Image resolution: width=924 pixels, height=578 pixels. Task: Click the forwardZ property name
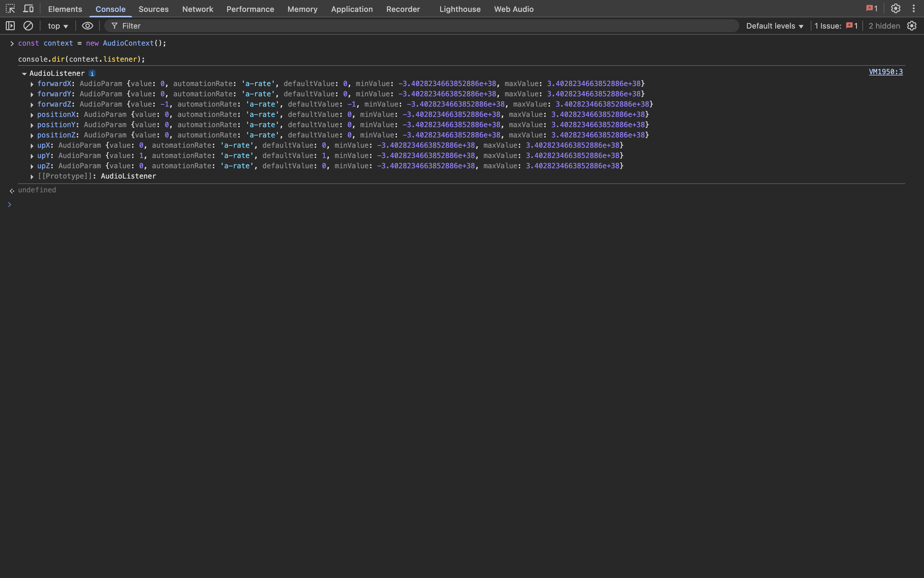tap(54, 104)
